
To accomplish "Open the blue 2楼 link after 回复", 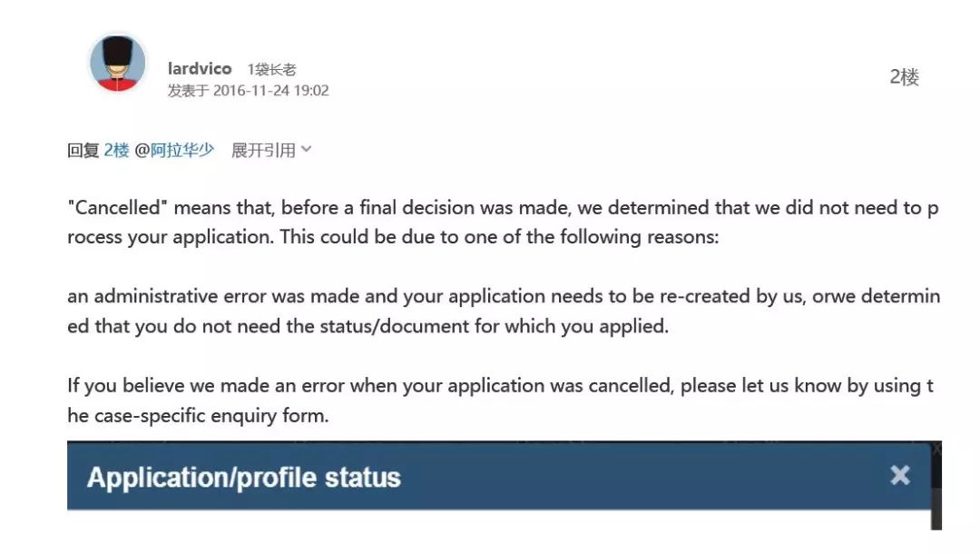I will click(x=116, y=150).
